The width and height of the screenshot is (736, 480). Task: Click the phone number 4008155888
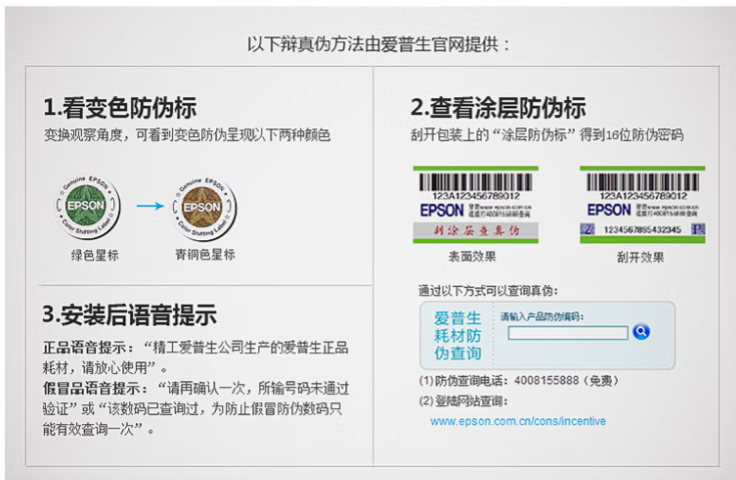[546, 380]
